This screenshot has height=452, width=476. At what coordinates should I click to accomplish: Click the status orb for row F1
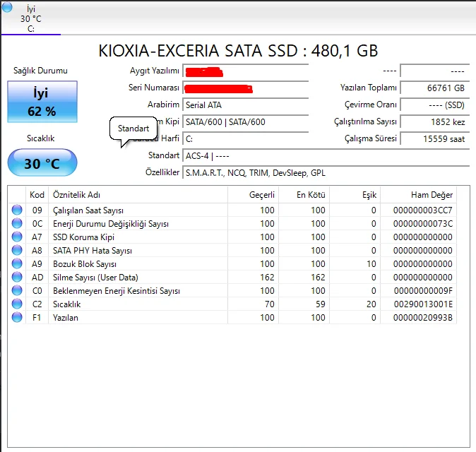pos(17,317)
